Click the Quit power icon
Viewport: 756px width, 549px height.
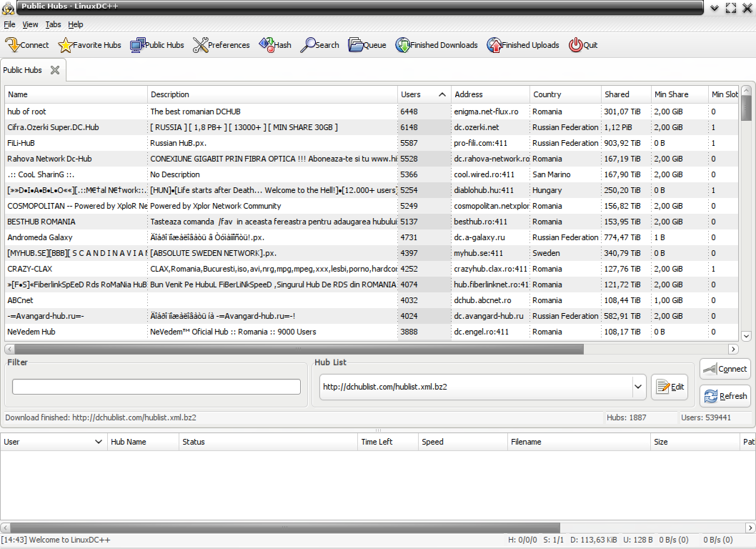point(576,45)
